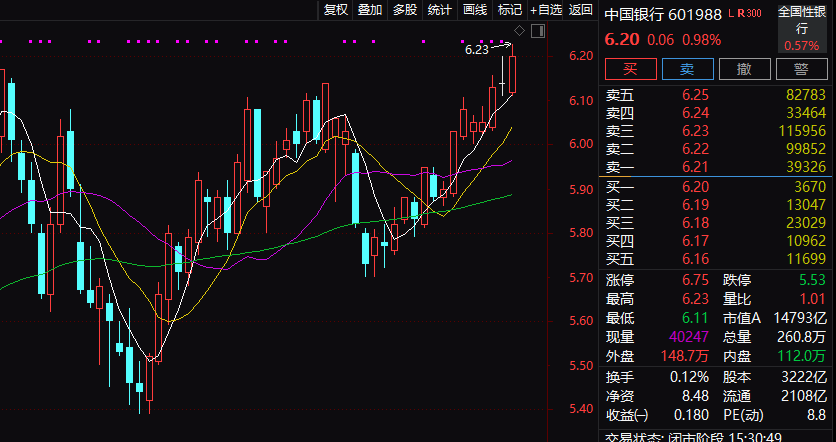
Task: Click the L R 300 badge
Action: coord(745,14)
